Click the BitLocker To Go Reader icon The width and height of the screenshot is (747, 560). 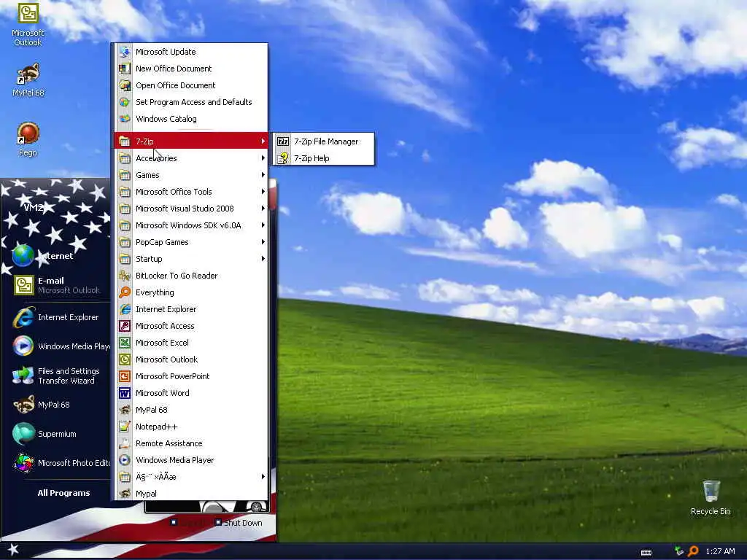pos(125,275)
